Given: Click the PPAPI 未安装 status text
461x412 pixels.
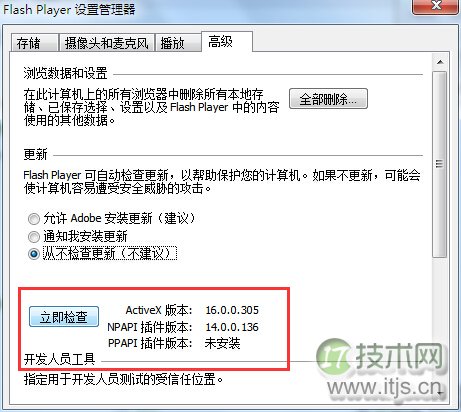Looking at the screenshot, I should tap(222, 343).
